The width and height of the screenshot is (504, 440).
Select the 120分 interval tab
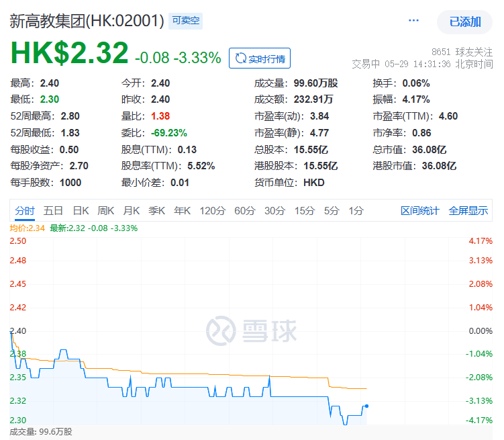(x=213, y=211)
